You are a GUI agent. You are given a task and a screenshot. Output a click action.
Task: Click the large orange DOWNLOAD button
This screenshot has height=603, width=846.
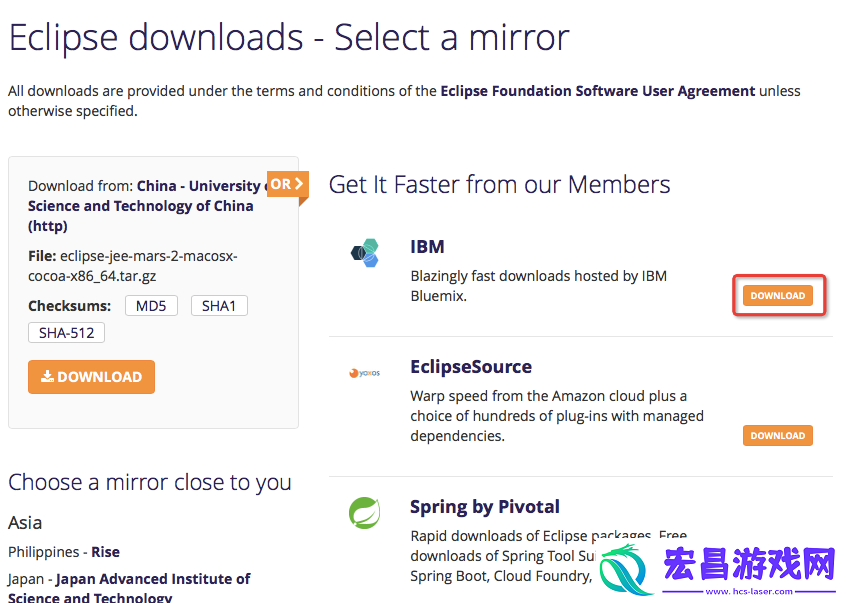[x=91, y=376]
